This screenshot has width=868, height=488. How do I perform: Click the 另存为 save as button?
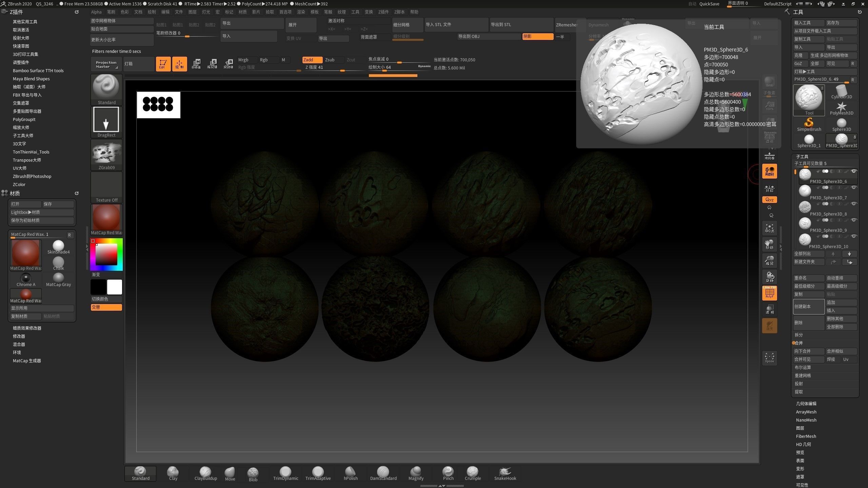point(841,23)
